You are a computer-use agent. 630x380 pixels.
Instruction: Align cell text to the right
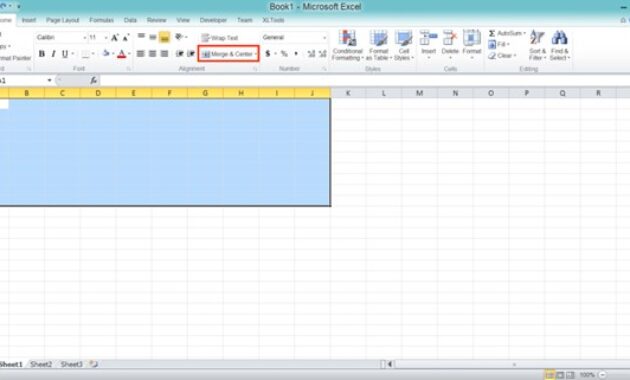click(164, 53)
